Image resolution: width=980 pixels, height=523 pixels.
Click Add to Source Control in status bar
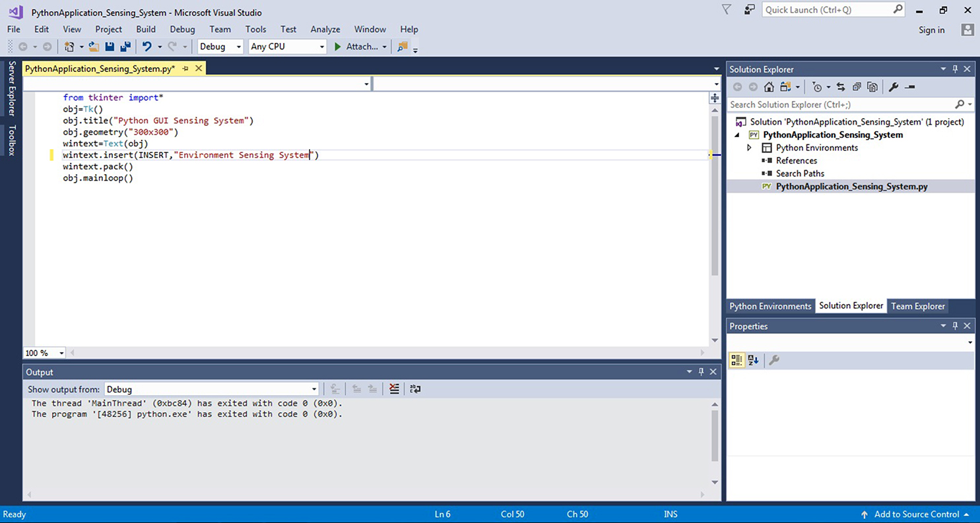pyautogui.click(x=916, y=514)
